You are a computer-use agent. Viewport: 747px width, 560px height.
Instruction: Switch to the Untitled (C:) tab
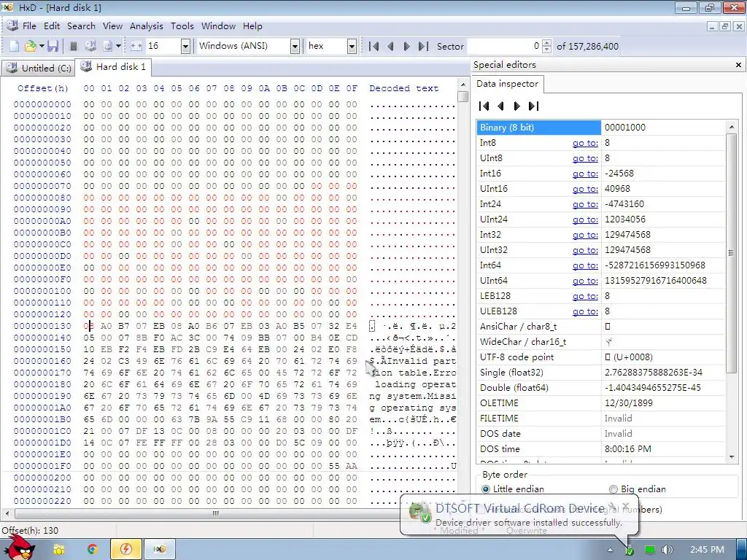[x=38, y=68]
